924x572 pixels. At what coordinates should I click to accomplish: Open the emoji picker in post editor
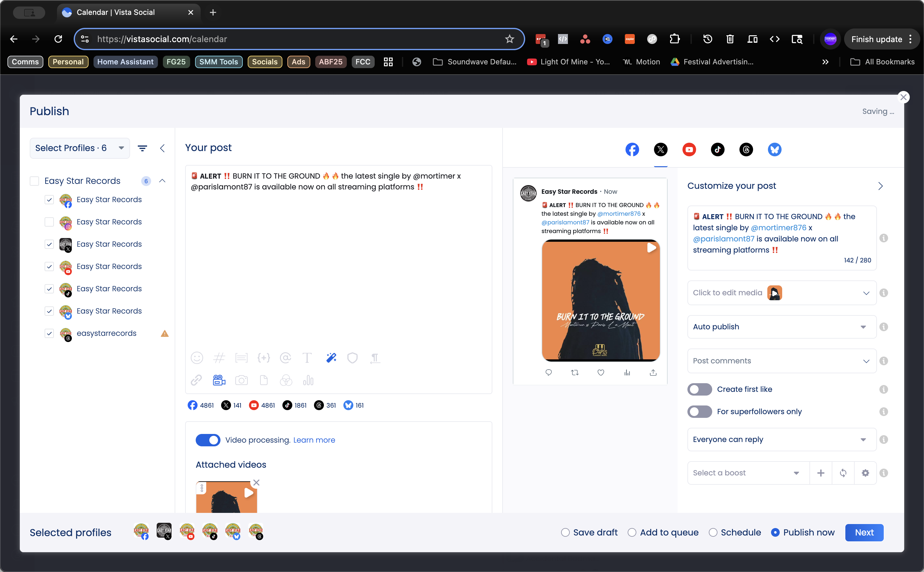pos(197,358)
